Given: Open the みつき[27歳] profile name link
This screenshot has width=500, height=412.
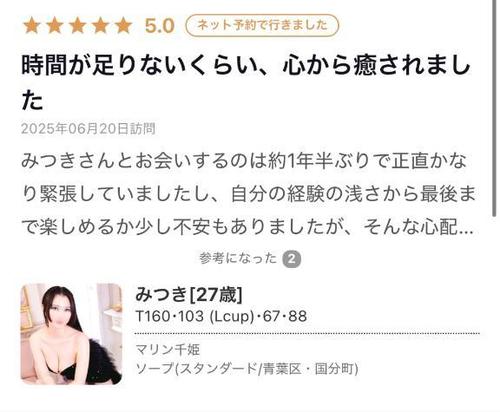Looking at the screenshot, I should [x=189, y=294].
